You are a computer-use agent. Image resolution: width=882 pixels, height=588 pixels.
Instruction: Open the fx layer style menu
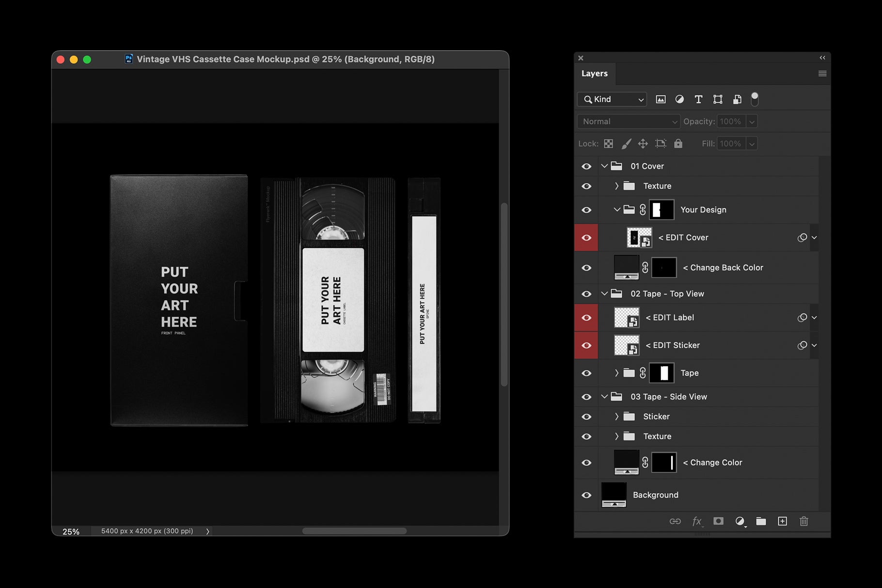(697, 521)
